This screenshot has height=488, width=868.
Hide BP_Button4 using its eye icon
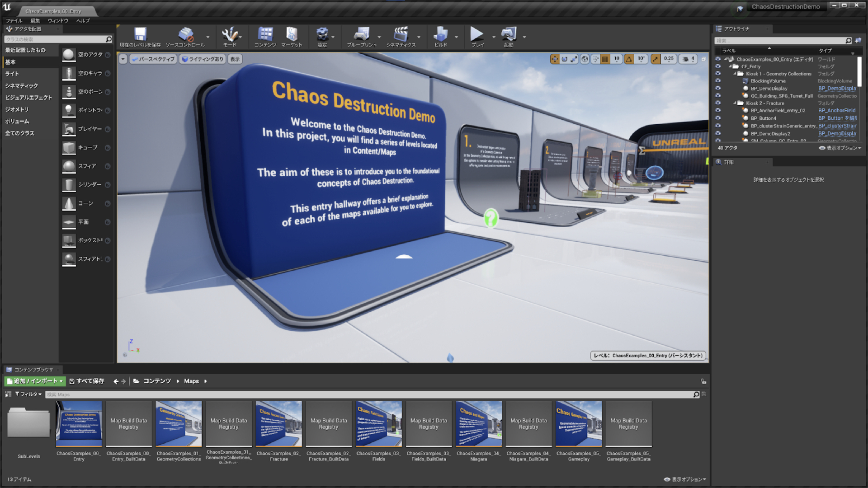point(718,118)
